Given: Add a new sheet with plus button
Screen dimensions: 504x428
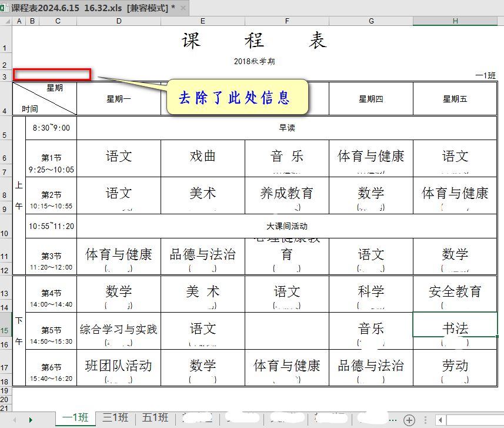Looking at the screenshot, I should click(x=409, y=420).
